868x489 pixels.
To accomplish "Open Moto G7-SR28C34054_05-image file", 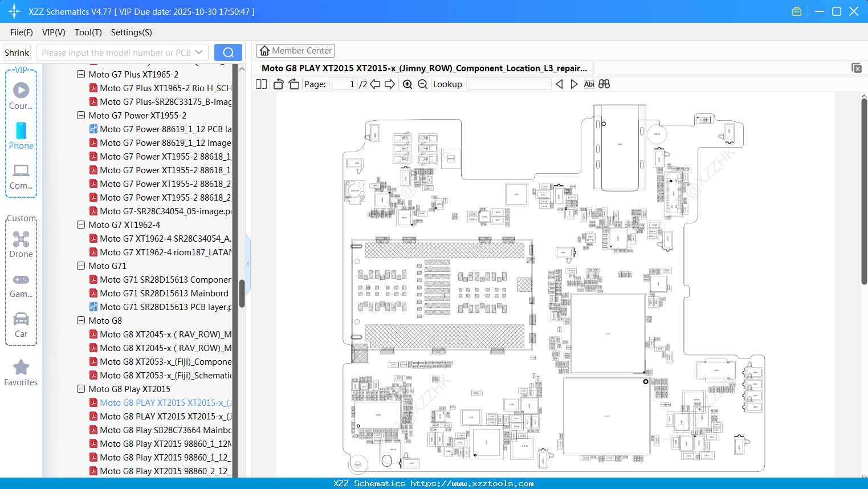I will 160,211.
